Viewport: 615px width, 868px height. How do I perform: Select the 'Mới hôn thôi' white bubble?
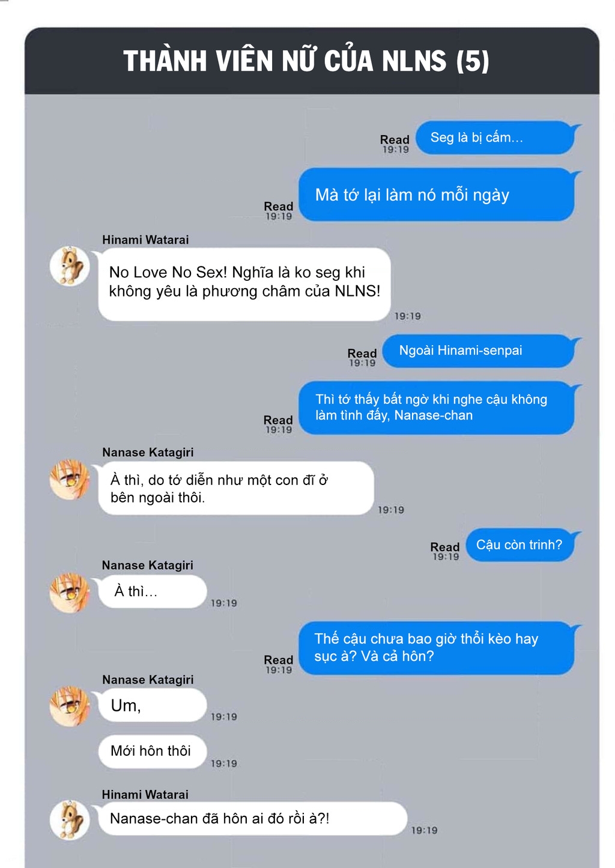coord(153,751)
